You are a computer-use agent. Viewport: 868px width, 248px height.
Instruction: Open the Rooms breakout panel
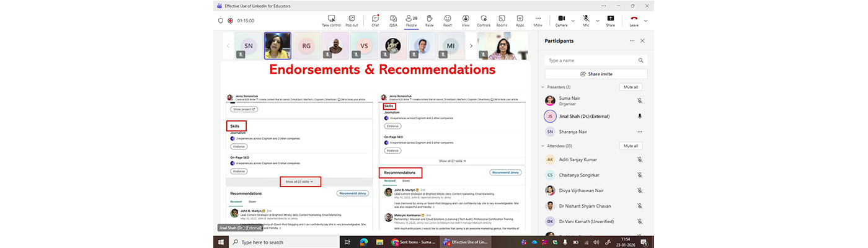coord(502,20)
